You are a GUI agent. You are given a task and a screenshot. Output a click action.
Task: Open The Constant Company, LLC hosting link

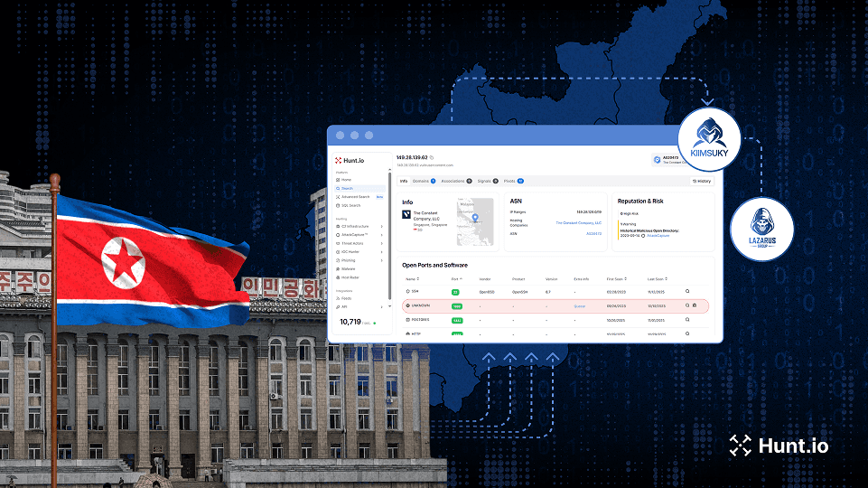click(x=578, y=222)
